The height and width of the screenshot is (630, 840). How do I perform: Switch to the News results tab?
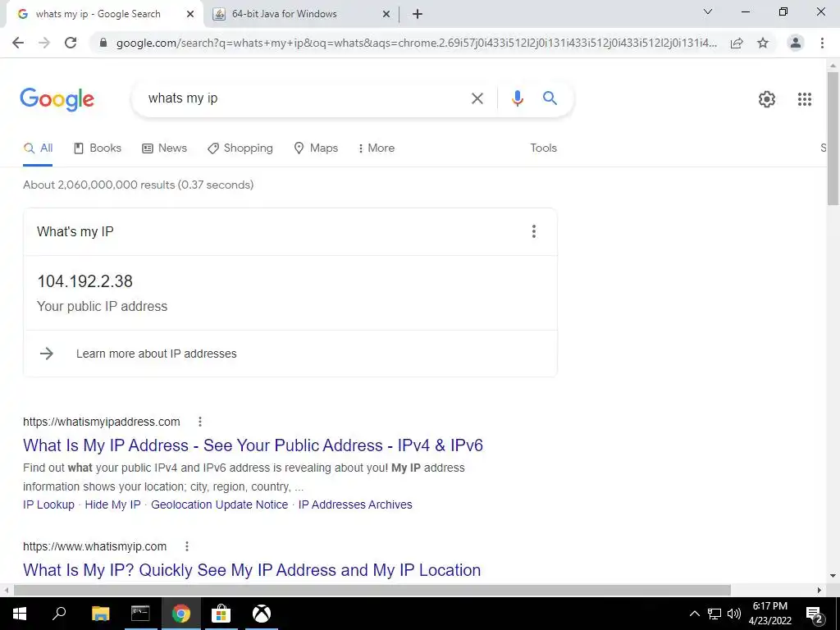164,148
